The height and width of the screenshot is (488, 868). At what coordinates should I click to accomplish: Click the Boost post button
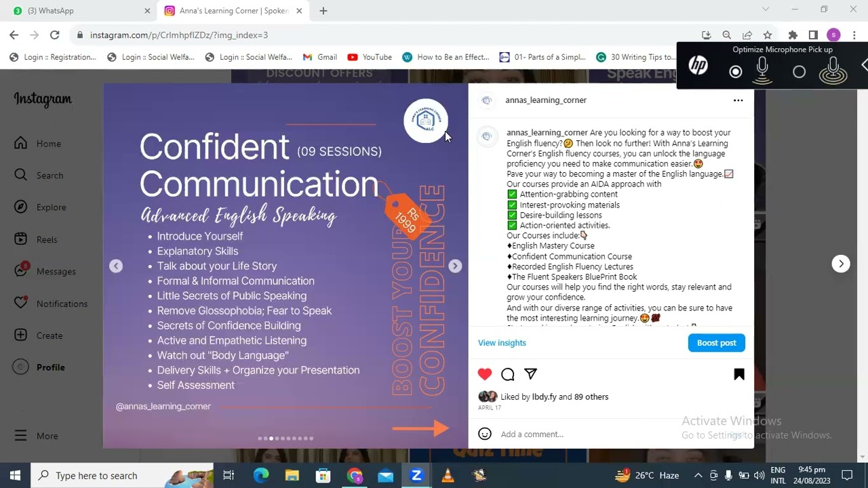pos(716,343)
